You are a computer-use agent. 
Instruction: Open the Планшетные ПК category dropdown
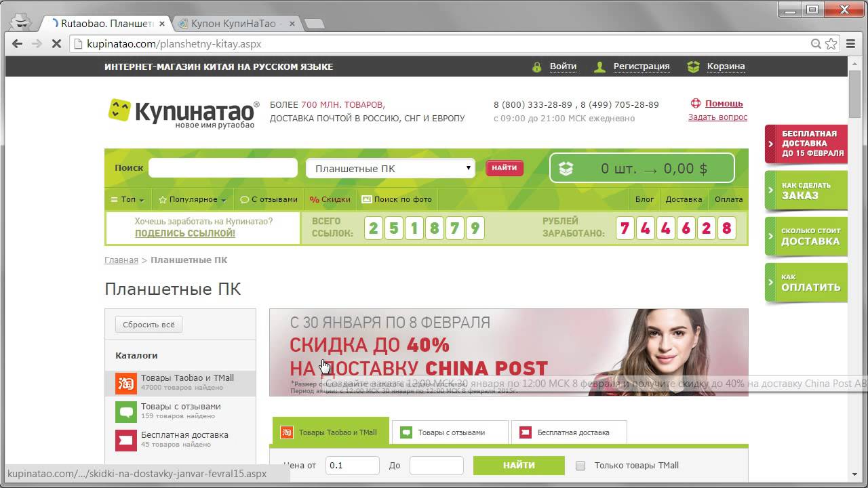[391, 169]
